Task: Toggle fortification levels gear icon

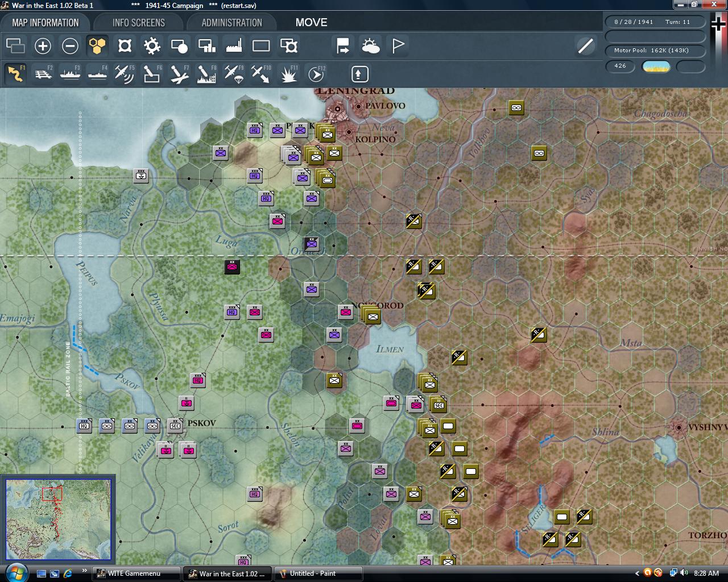Action: (152, 45)
